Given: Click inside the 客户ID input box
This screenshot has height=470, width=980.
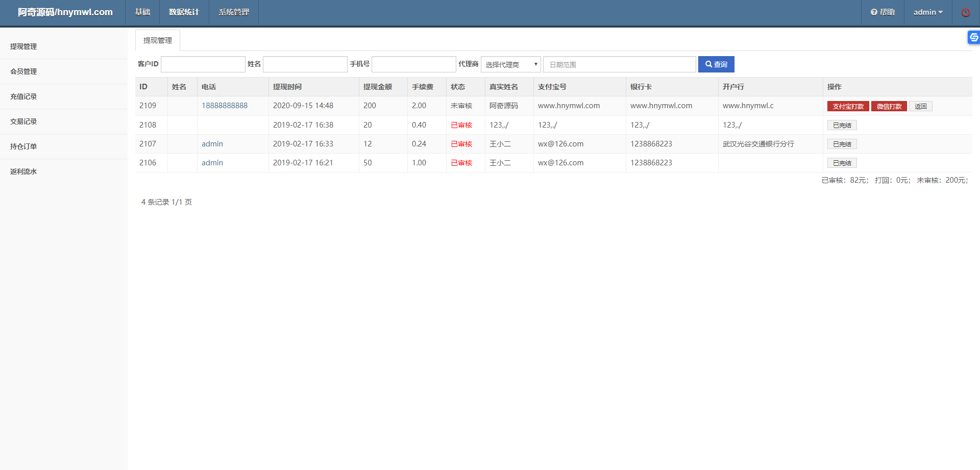Looking at the screenshot, I should click(203, 64).
